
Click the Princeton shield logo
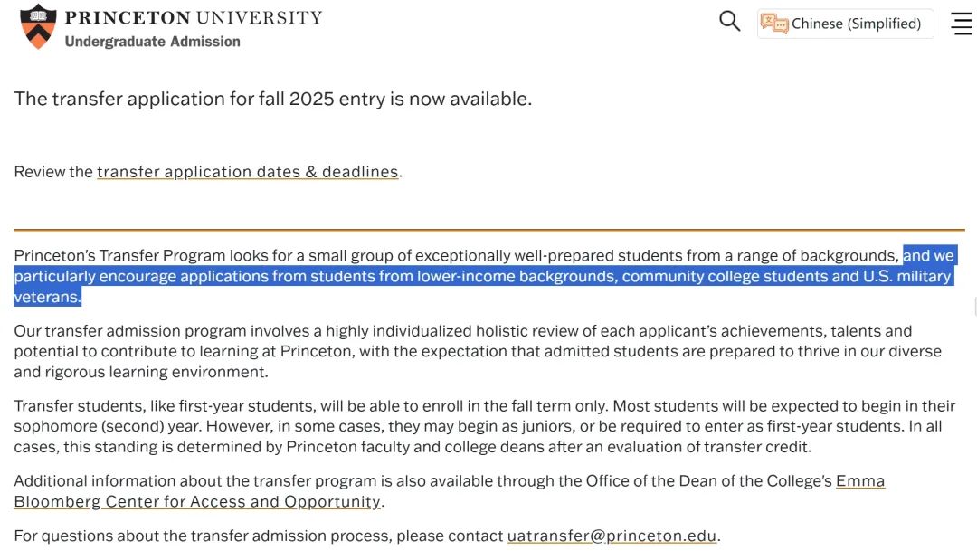click(38, 26)
